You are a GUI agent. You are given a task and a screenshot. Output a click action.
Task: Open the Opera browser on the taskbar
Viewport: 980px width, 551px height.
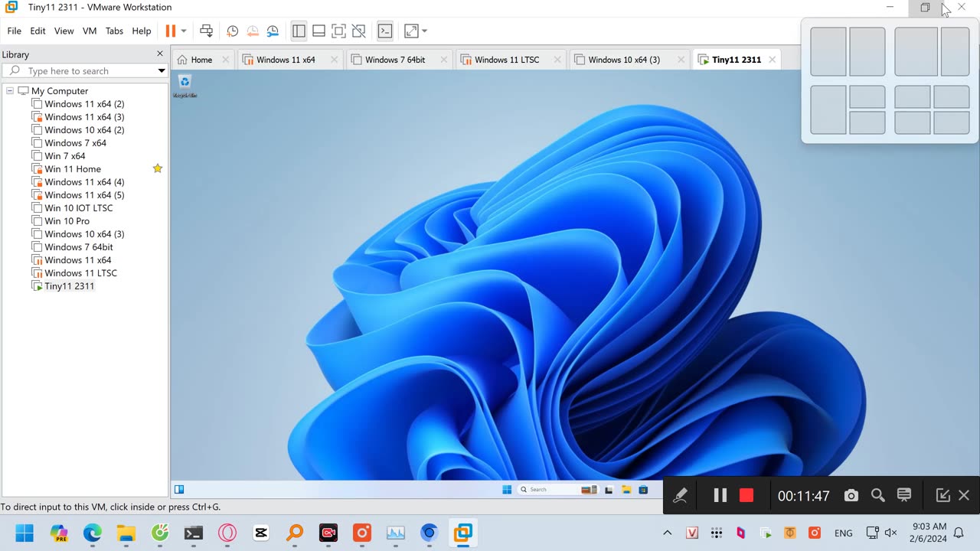coord(227,533)
